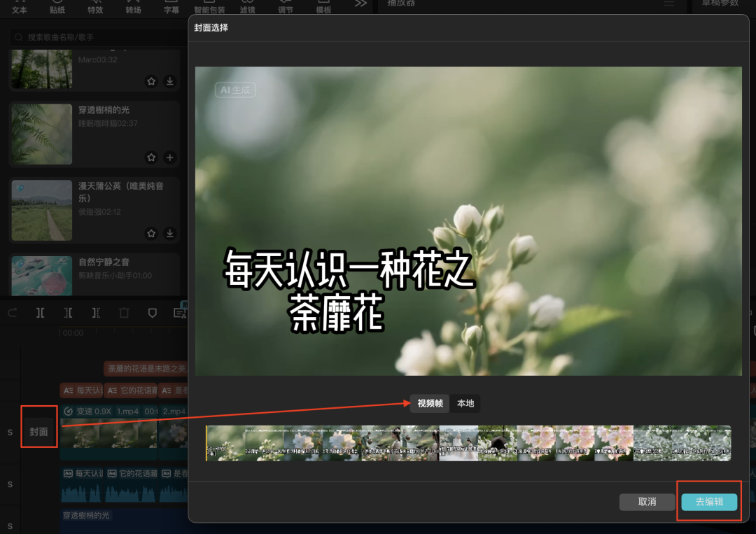The width and height of the screenshot is (756, 534).
Task: Click the 搜索歌曲名称/歌手 search field
Action: coord(94,36)
